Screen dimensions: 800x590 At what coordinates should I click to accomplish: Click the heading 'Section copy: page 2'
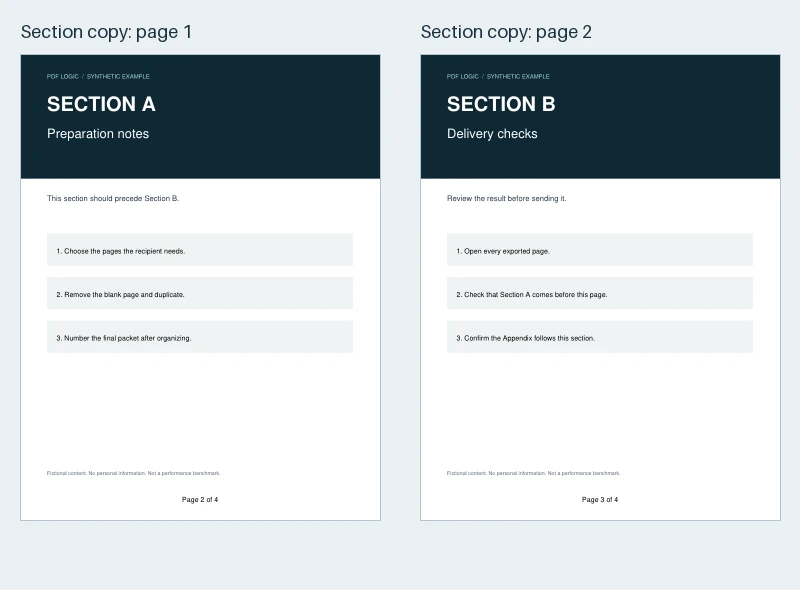tap(506, 32)
